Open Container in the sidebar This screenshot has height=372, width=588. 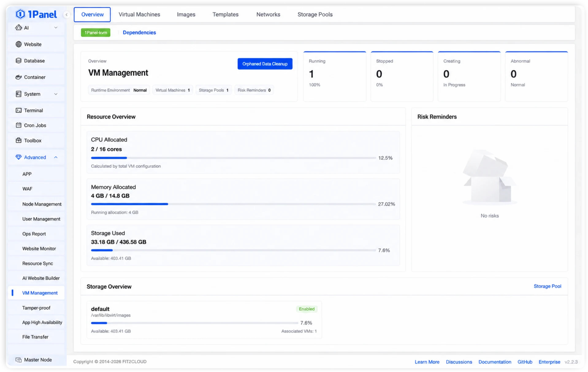(36, 77)
